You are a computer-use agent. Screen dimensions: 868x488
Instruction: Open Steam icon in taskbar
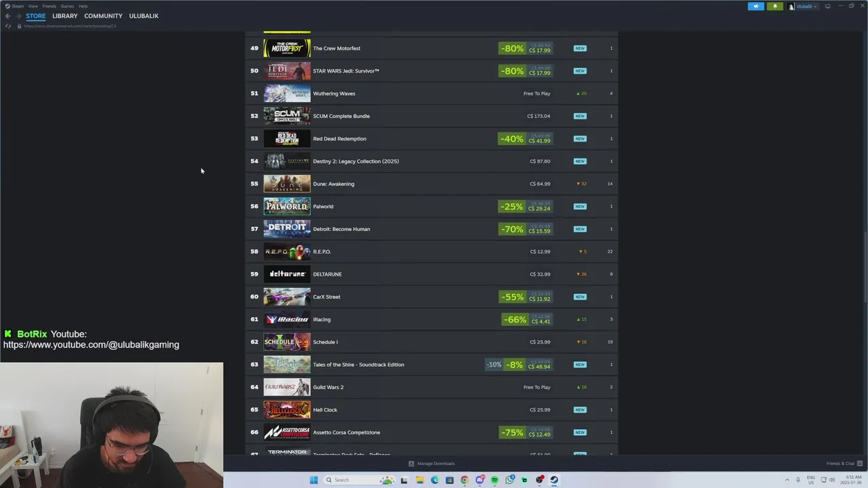click(x=554, y=480)
